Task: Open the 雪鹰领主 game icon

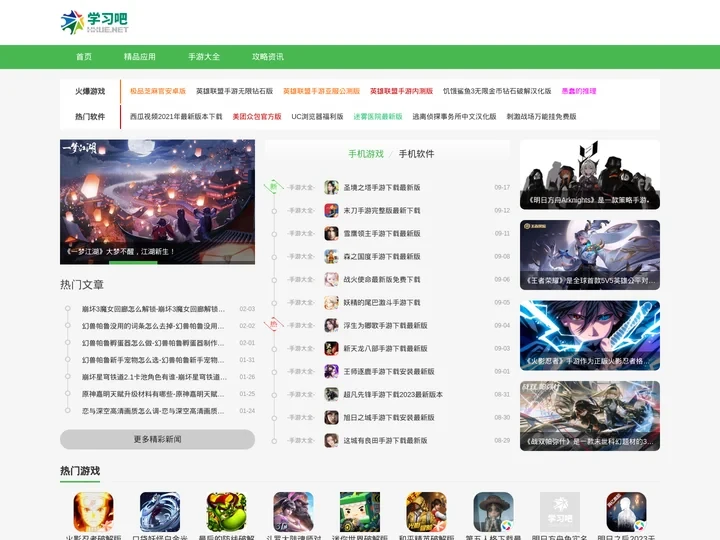Action: tap(331, 233)
